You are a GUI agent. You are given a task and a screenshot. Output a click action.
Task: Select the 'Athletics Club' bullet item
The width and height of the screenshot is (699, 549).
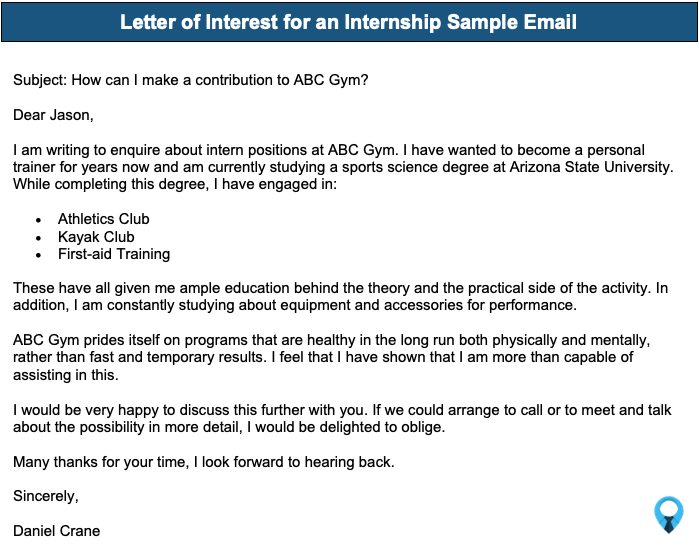103,219
